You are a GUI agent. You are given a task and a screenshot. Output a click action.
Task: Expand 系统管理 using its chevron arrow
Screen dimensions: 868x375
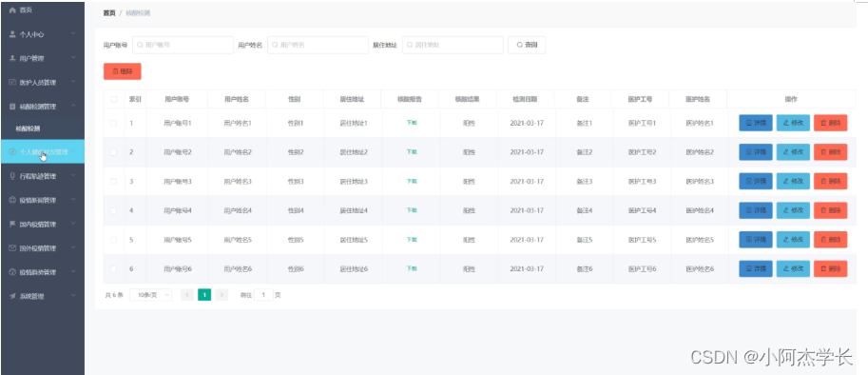coord(73,296)
